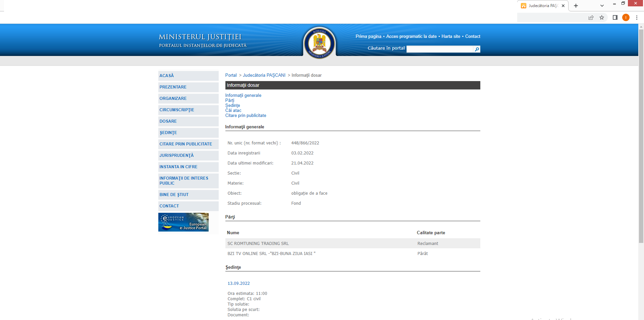Click the Ministerul Justiției emblem logo
Screen dimensions: 644x320
pos(319,43)
